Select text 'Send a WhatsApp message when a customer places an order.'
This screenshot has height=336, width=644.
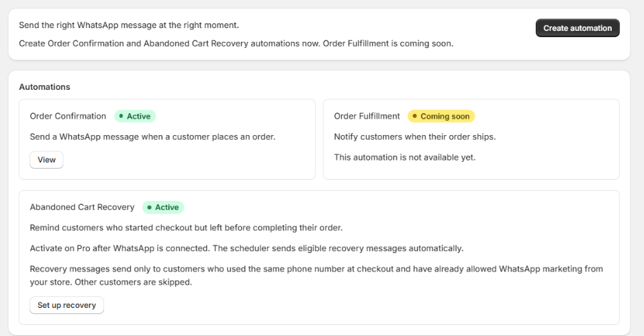click(152, 137)
